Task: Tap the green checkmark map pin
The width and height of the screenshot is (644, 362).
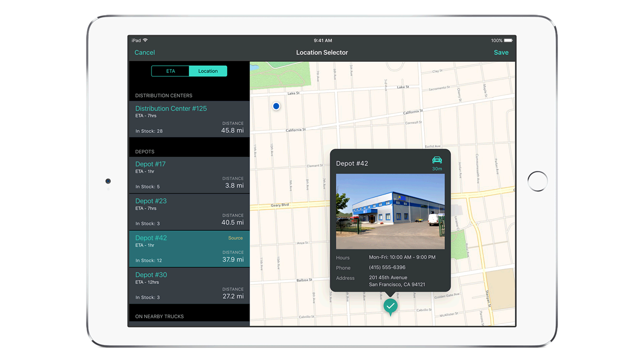Action: click(390, 306)
